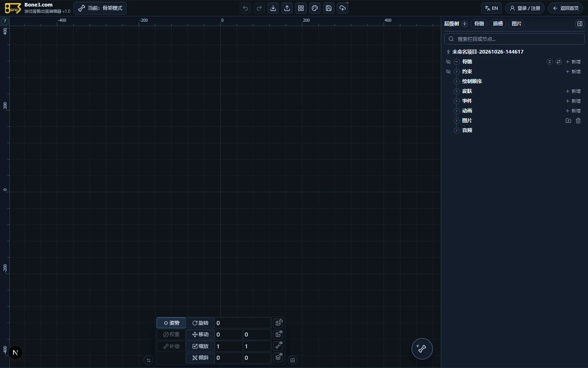Toggle bone visibility eye icon in the transform panel

[x=278, y=346]
